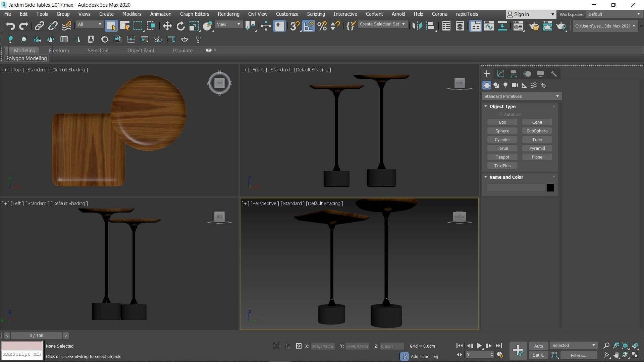The image size is (644, 362).
Task: Toggle Auto Key mode
Action: [x=538, y=346]
